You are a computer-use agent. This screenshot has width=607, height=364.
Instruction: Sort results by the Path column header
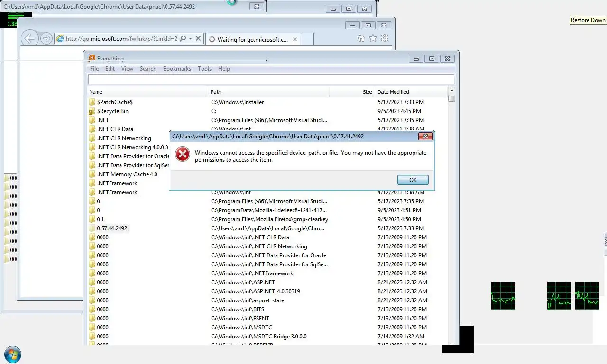click(269, 92)
